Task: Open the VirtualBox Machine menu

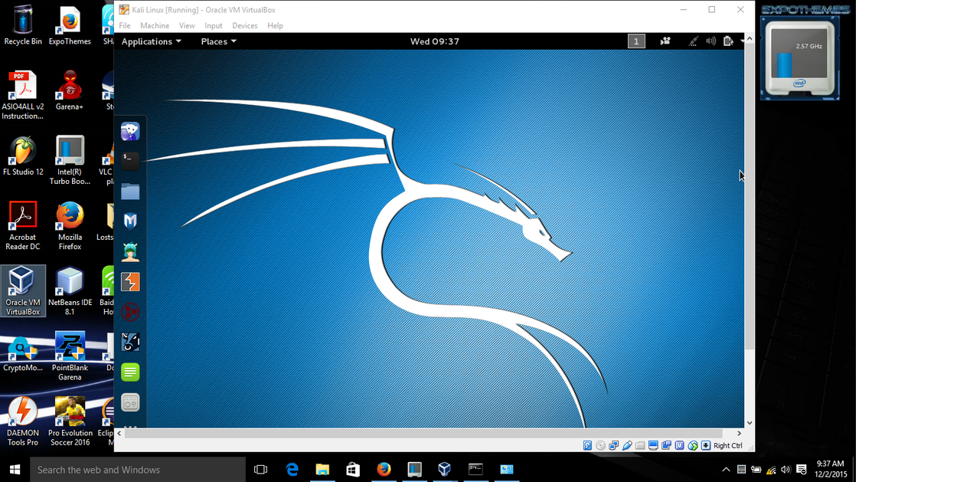Action: [x=155, y=25]
